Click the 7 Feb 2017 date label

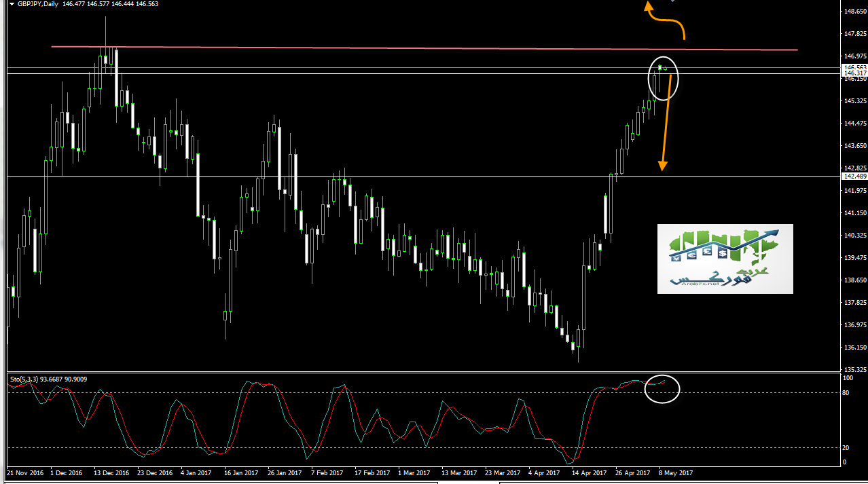pyautogui.click(x=327, y=472)
